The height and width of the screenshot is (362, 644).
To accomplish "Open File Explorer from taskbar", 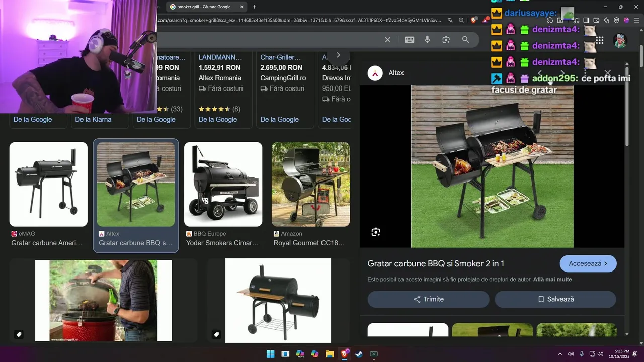I will click(x=330, y=354).
